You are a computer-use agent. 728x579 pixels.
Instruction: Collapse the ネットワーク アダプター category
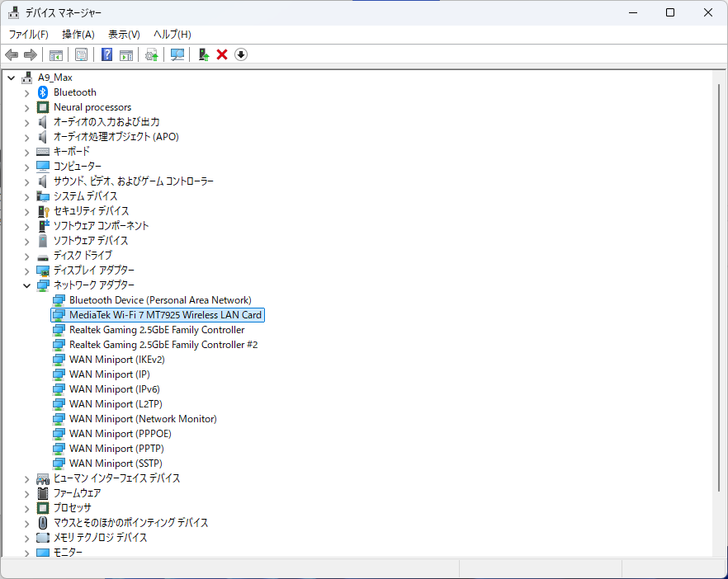pyautogui.click(x=26, y=285)
